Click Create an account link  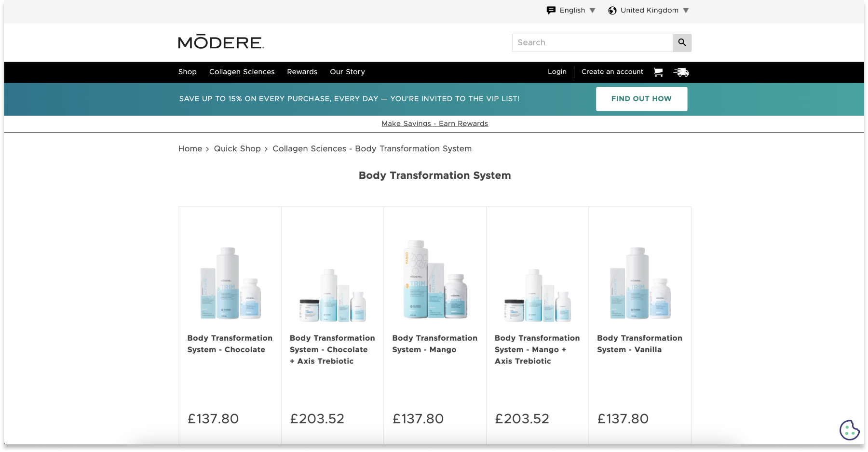tap(612, 72)
